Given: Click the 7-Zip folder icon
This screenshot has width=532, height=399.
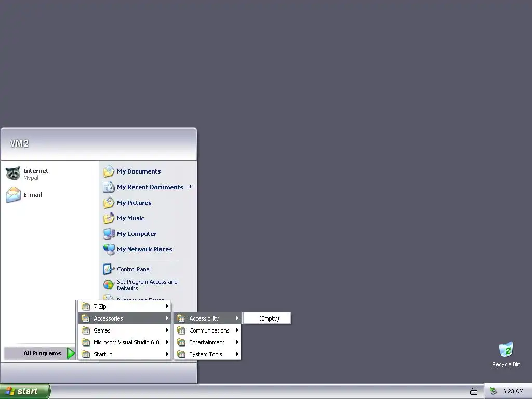Looking at the screenshot, I should (x=86, y=307).
